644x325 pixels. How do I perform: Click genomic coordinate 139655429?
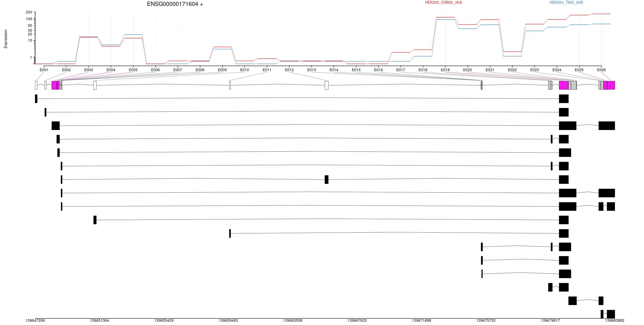coord(164,321)
